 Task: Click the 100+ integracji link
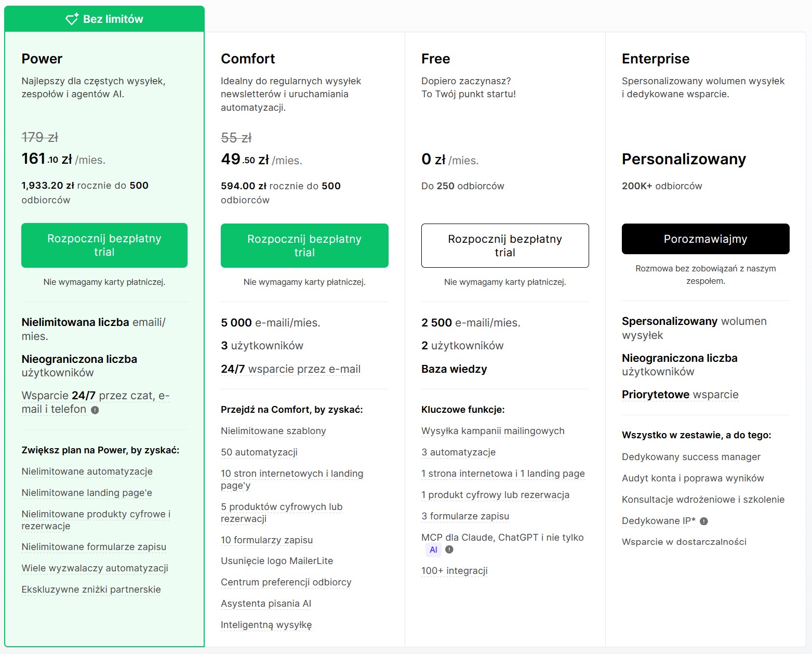coord(455,571)
